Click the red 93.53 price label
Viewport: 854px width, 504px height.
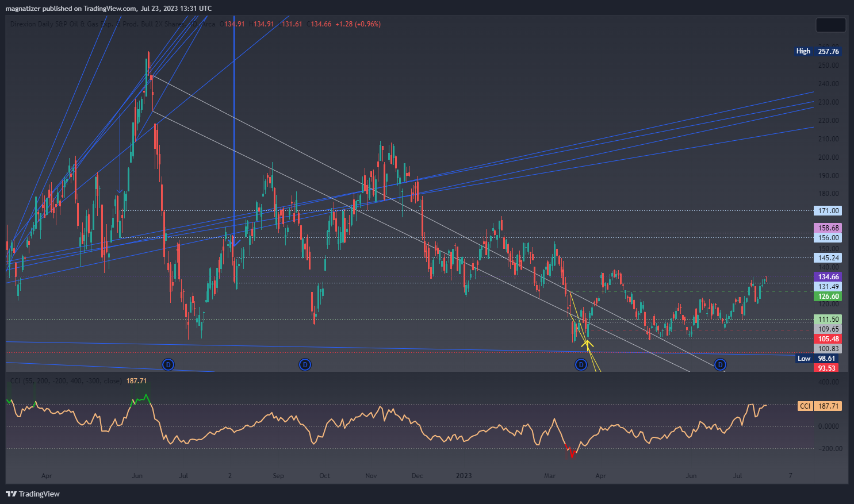(826, 368)
